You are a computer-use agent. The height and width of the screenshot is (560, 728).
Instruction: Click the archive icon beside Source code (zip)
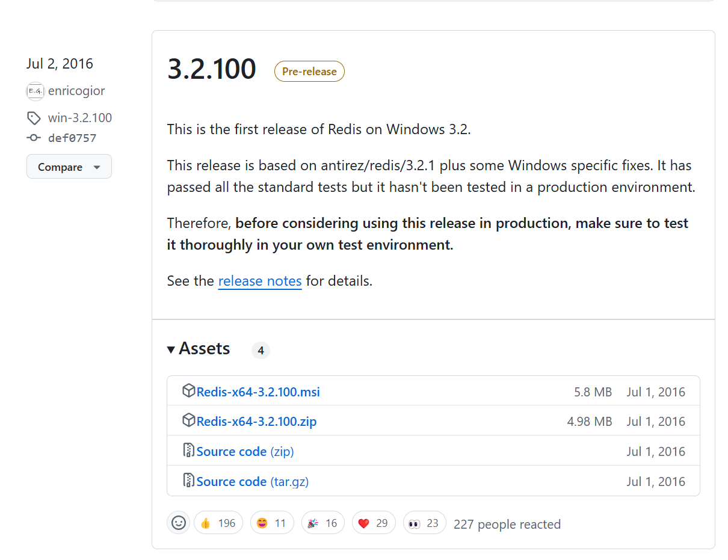pos(188,451)
